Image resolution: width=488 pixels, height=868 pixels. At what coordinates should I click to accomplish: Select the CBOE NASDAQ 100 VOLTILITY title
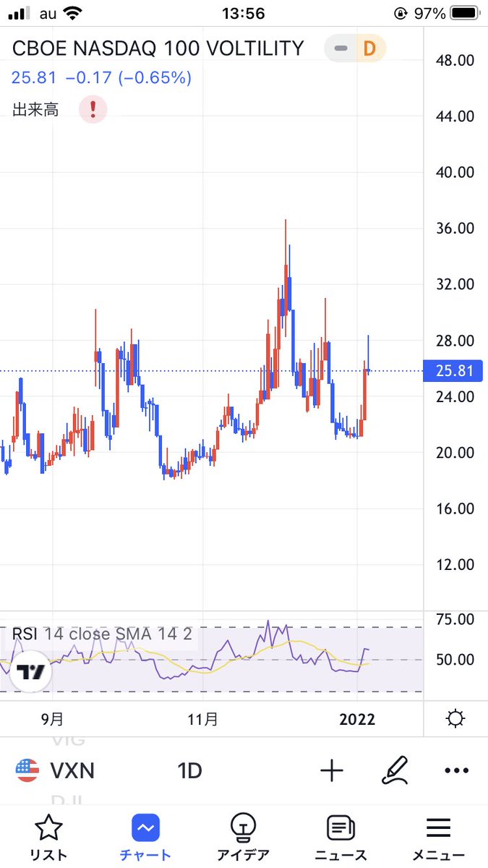pos(159,48)
